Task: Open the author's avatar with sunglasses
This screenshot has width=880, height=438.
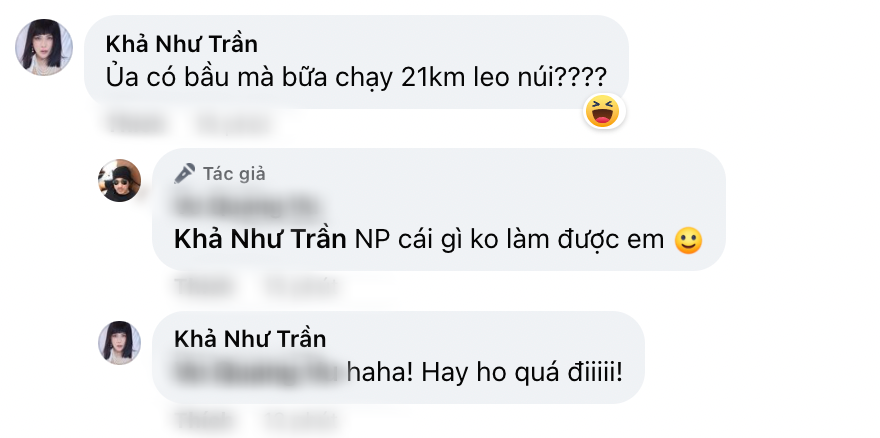Action: click(120, 180)
